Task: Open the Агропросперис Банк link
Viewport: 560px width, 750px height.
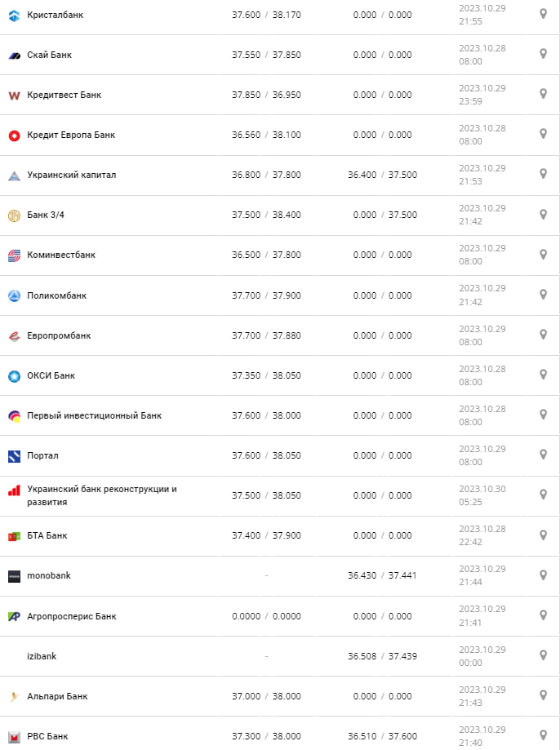Action: tap(72, 616)
